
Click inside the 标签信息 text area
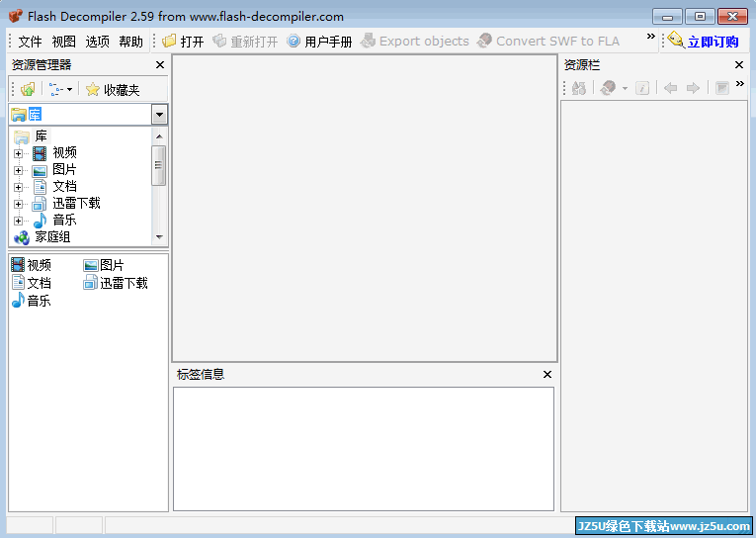364,449
